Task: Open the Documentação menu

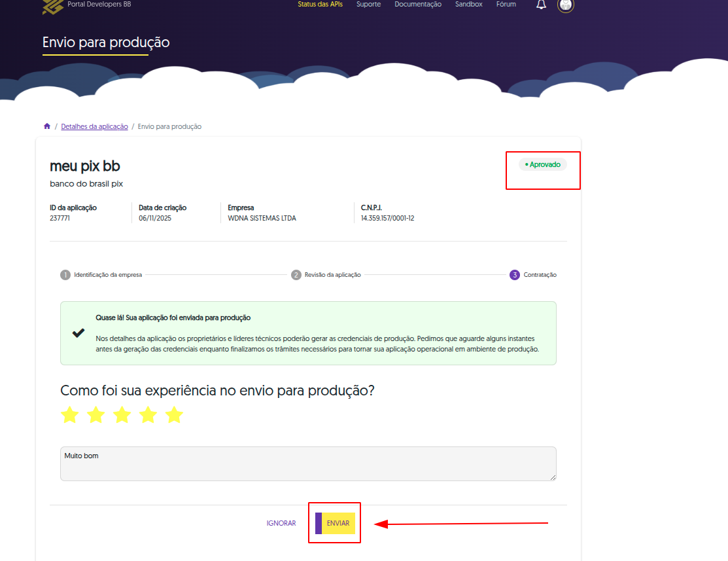Action: 418,5
